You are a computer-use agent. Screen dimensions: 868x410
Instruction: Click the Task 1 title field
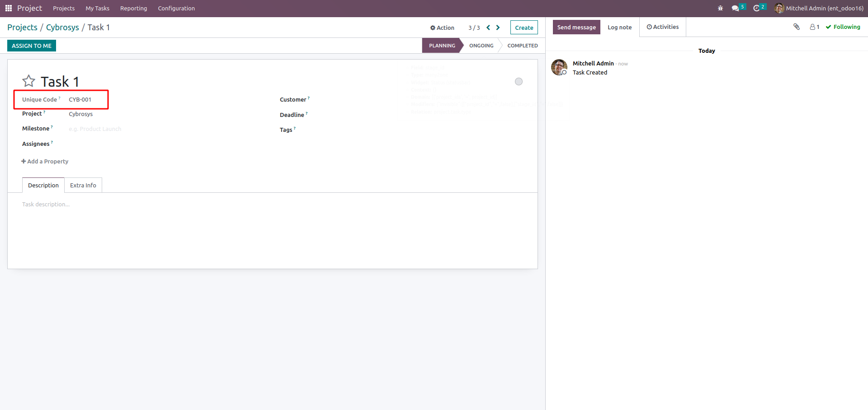[x=60, y=82]
